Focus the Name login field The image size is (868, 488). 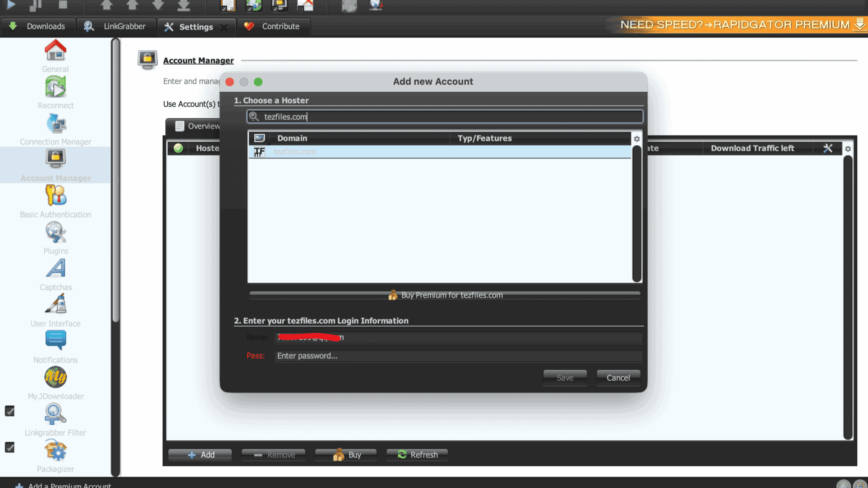458,337
